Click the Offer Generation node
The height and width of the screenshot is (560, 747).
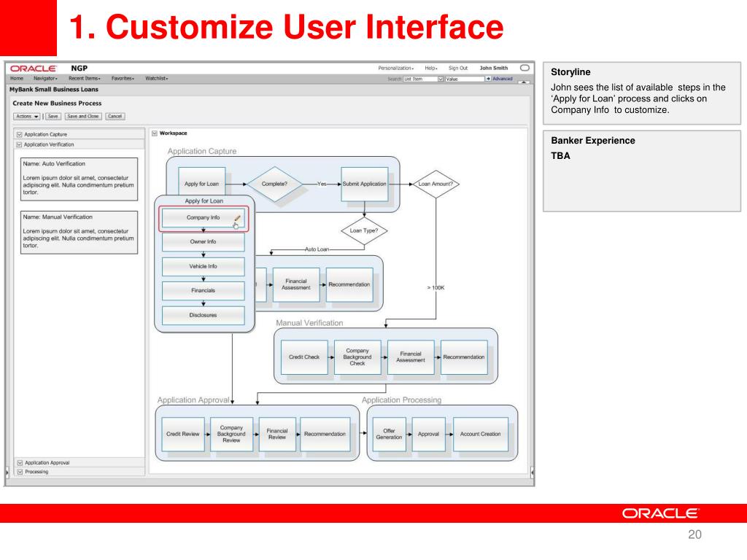pos(390,435)
